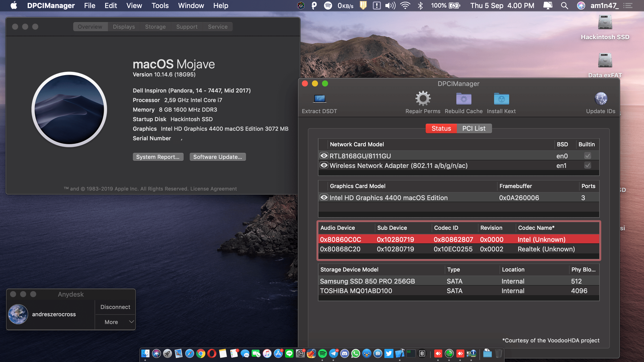Click the Extract DSDT toolbar icon

pos(319,99)
